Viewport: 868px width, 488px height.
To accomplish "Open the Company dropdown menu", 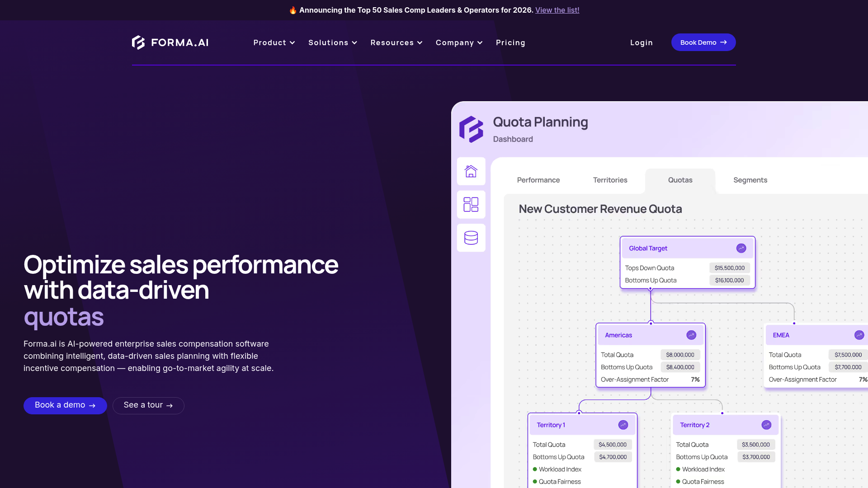I will click(x=459, y=42).
